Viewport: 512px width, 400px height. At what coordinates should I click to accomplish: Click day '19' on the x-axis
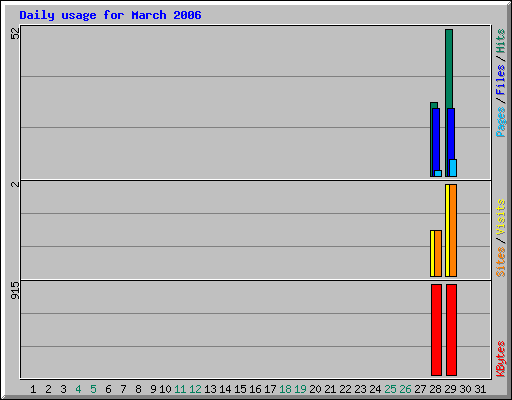[300, 389]
